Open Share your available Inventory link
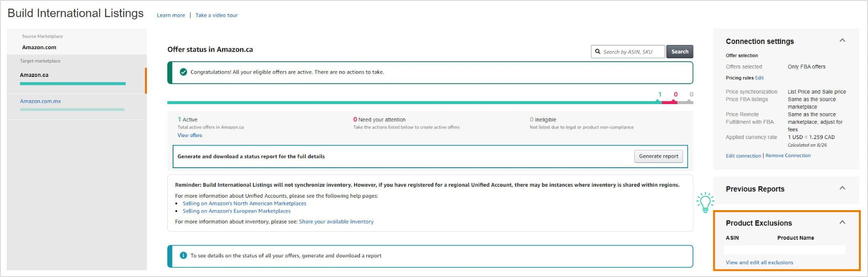 [x=336, y=222]
